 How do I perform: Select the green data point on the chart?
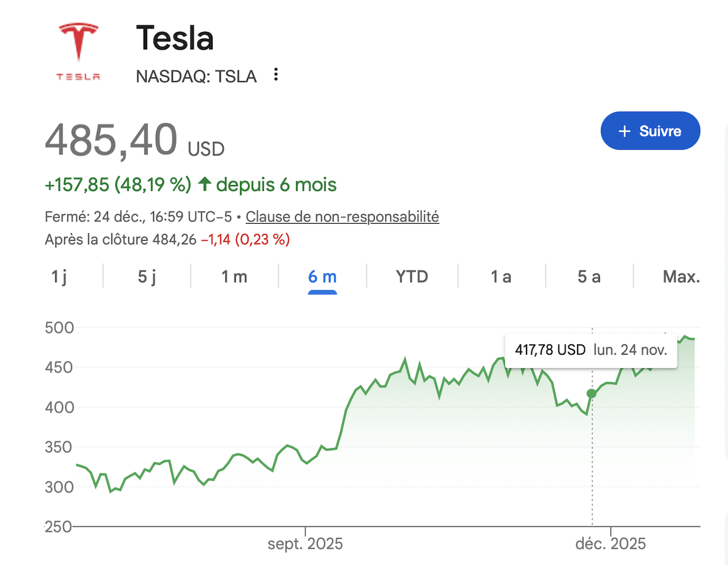pos(590,393)
